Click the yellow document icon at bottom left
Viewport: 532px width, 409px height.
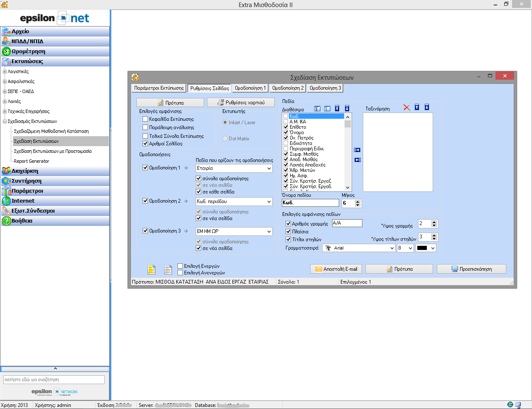click(x=152, y=269)
